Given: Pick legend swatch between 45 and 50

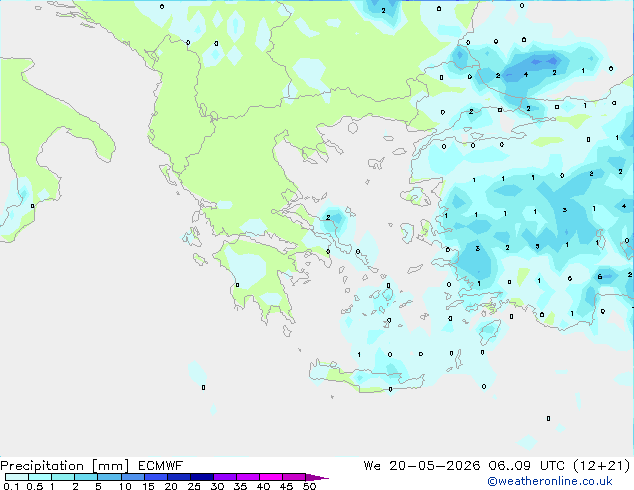Looking at the screenshot, I should click(294, 477).
